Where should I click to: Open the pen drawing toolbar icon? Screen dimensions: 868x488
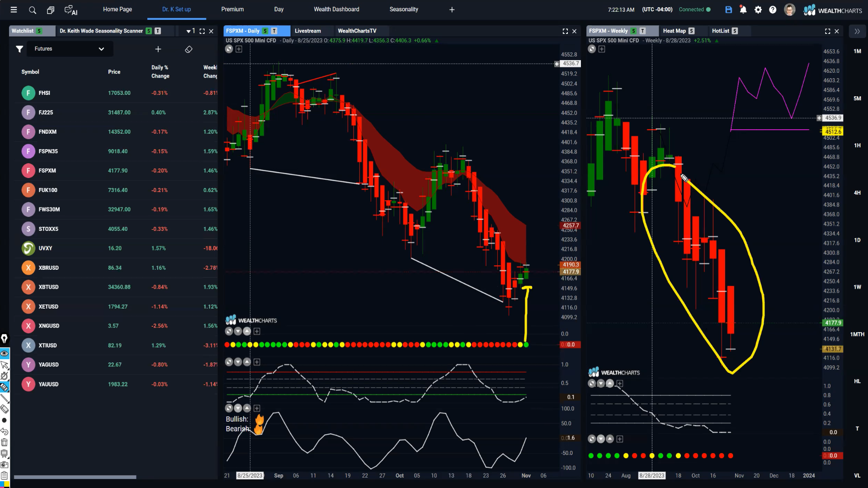click(x=5, y=338)
